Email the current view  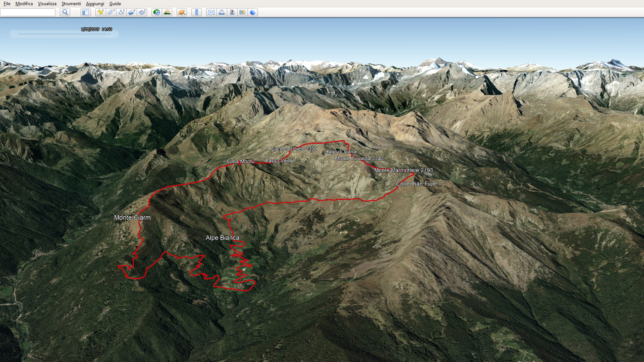click(x=211, y=12)
